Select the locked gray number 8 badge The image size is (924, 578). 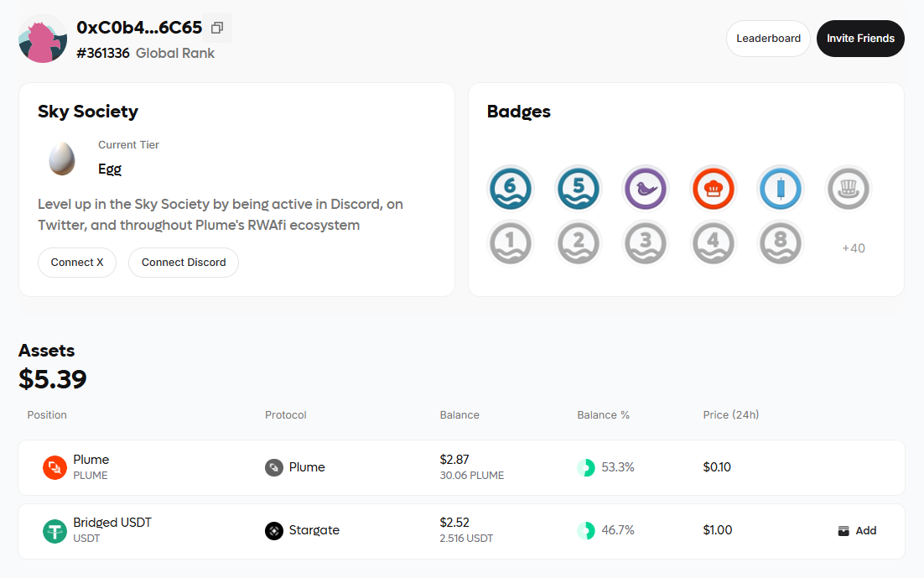(781, 242)
